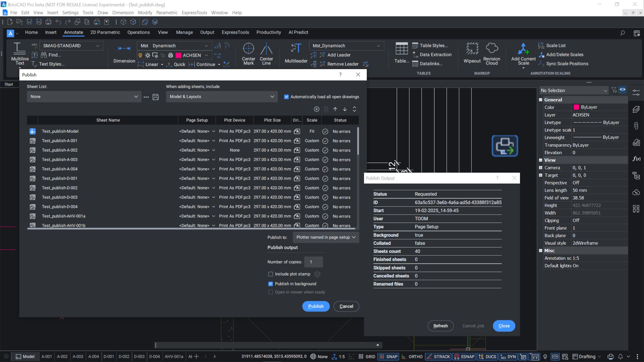Open the Model & Layouts dropdown
Viewport: 644px width, 362px height.
272,97
